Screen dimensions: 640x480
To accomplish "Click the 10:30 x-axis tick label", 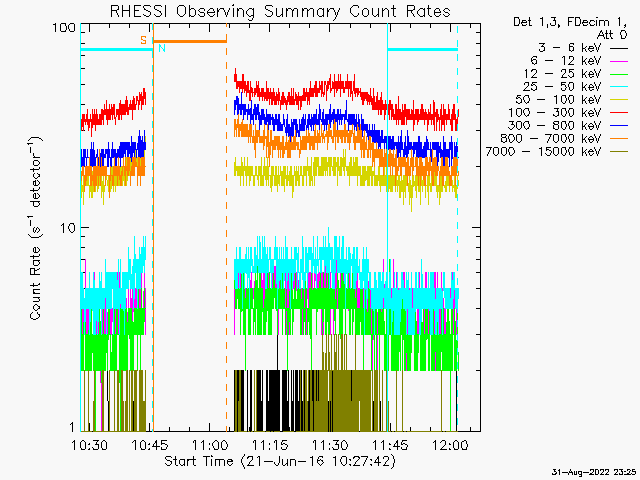I will 89,445.
